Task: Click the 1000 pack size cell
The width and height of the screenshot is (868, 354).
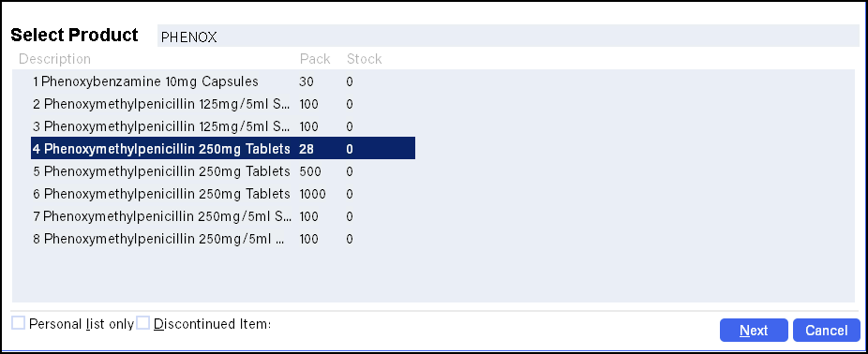Action: click(313, 194)
